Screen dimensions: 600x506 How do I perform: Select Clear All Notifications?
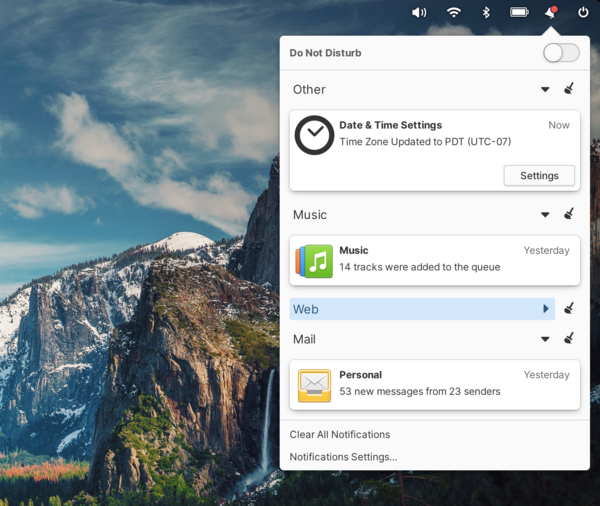[340, 434]
